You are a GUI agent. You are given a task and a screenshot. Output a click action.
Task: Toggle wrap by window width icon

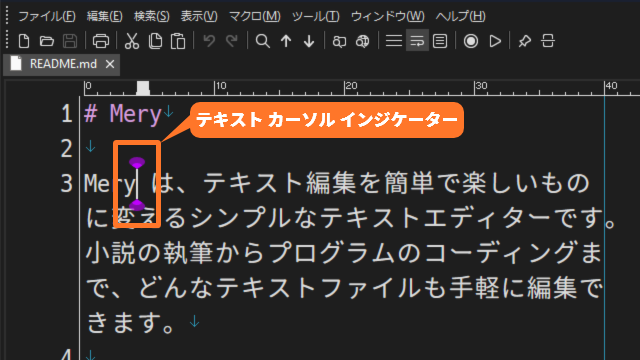point(440,41)
